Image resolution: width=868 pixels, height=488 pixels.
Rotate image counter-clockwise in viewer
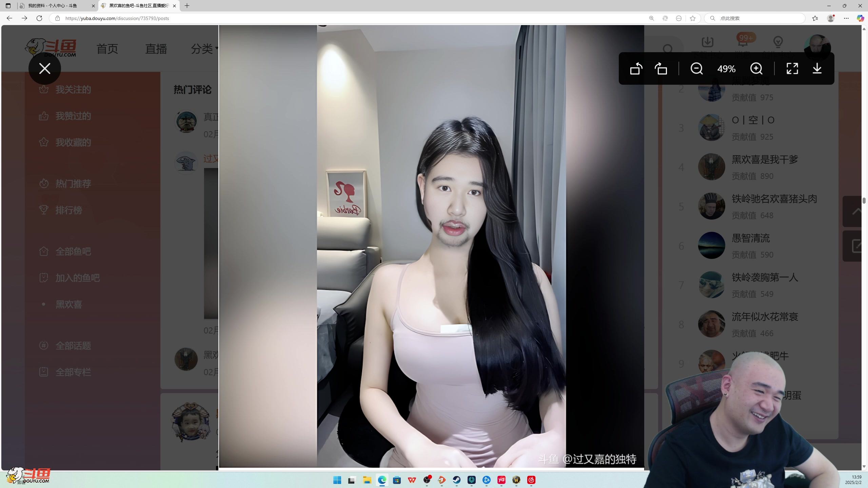pyautogui.click(x=636, y=69)
